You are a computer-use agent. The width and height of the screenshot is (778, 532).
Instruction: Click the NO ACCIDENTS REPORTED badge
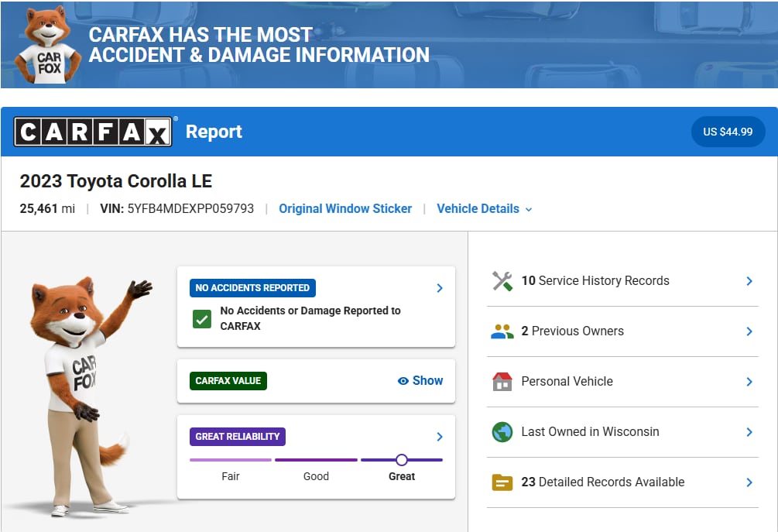coord(252,288)
